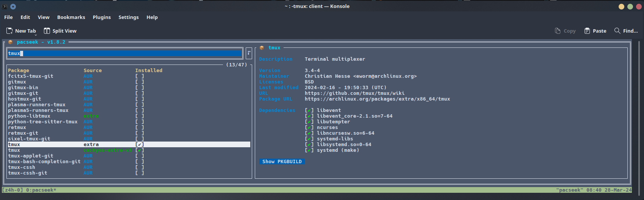Screen dimensions: 644x200
Task: Open Find with the magnifier icon
Action: [617, 31]
